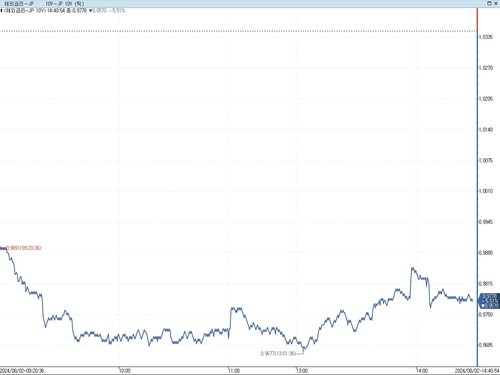
Task: Click the -5.51% change value in legend
Action: pyautogui.click(x=117, y=11)
